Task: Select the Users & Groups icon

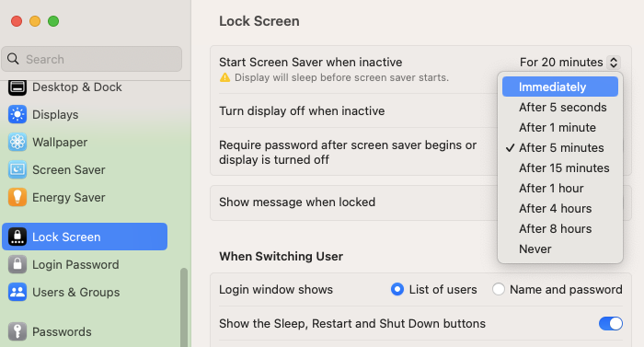Action: (x=17, y=292)
